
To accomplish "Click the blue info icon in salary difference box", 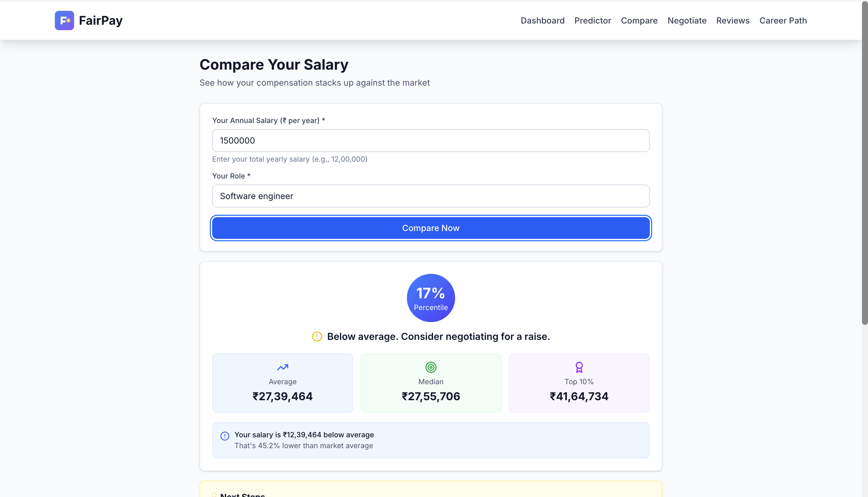I will pyautogui.click(x=225, y=436).
